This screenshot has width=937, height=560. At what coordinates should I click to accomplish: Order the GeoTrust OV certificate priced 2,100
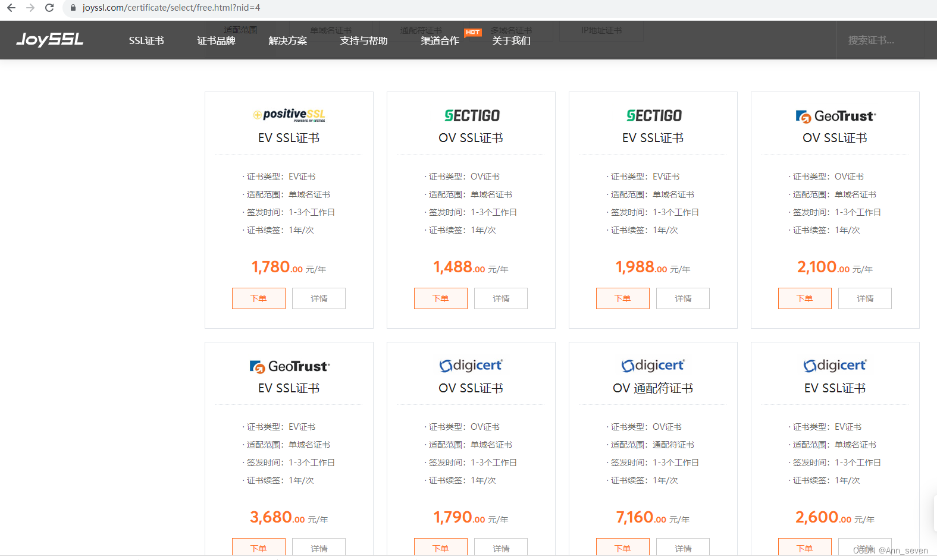pos(805,298)
